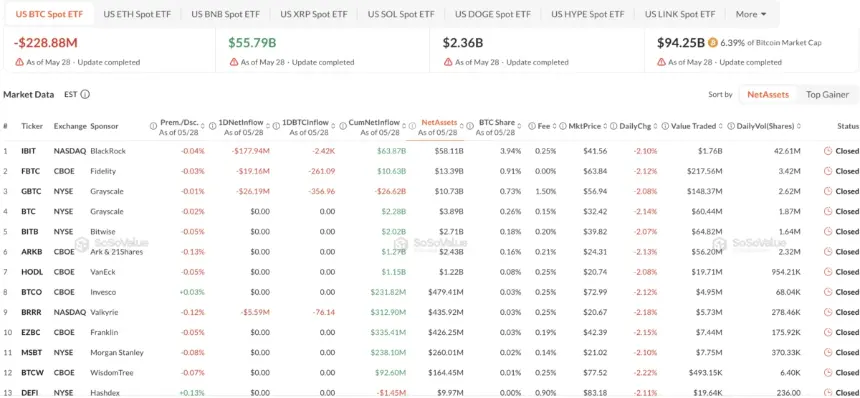Show info icon for DailyVol(Shares) column
The width and height of the screenshot is (860, 398).
(x=731, y=126)
